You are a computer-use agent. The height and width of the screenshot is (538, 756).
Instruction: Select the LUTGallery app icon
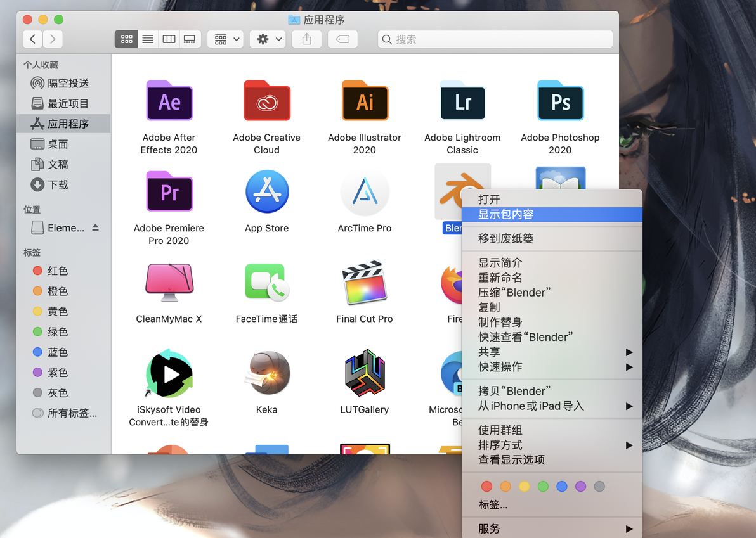[x=365, y=373]
